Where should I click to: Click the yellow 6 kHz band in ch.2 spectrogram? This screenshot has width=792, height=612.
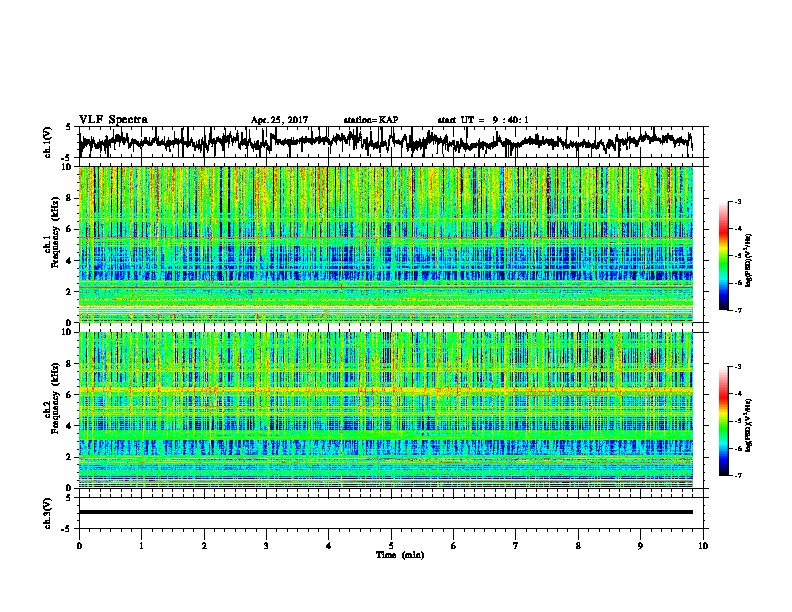(x=386, y=390)
